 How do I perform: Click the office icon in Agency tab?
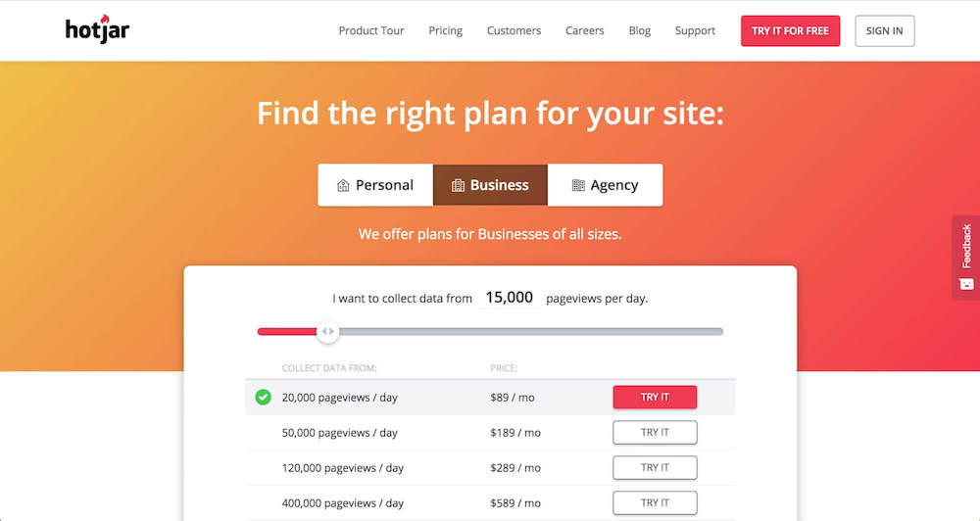click(x=578, y=185)
